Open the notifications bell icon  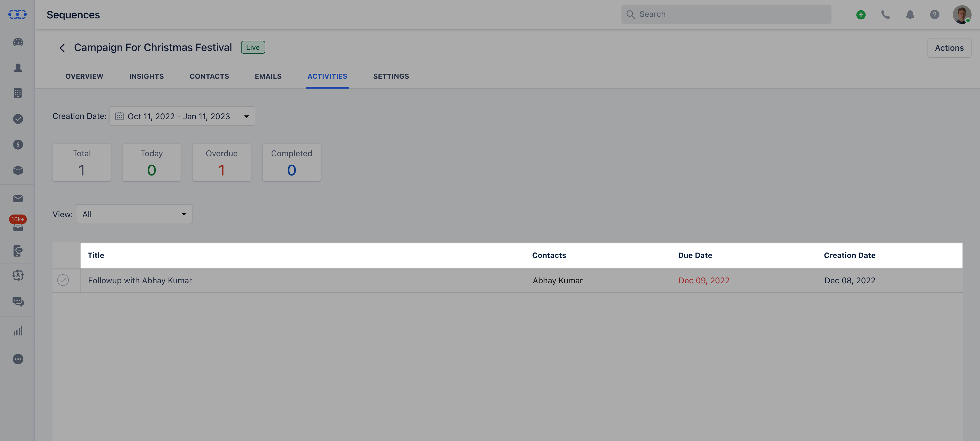[x=910, y=15]
